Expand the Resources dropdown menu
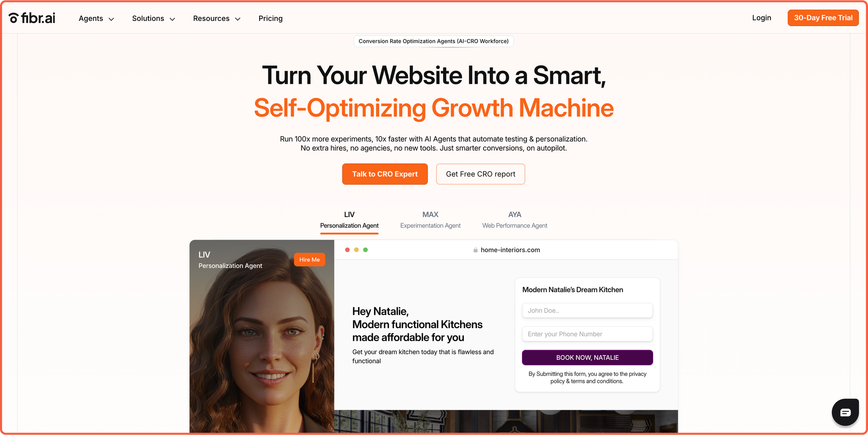 pyautogui.click(x=217, y=18)
